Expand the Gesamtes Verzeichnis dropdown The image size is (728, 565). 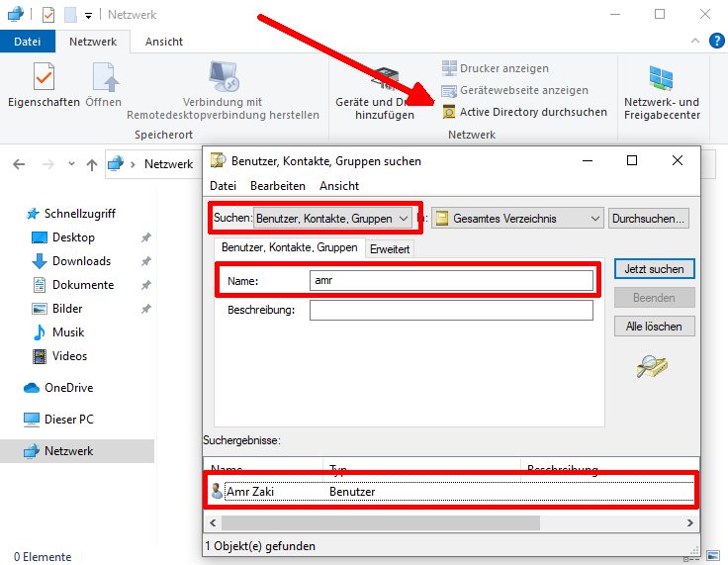tap(517, 219)
